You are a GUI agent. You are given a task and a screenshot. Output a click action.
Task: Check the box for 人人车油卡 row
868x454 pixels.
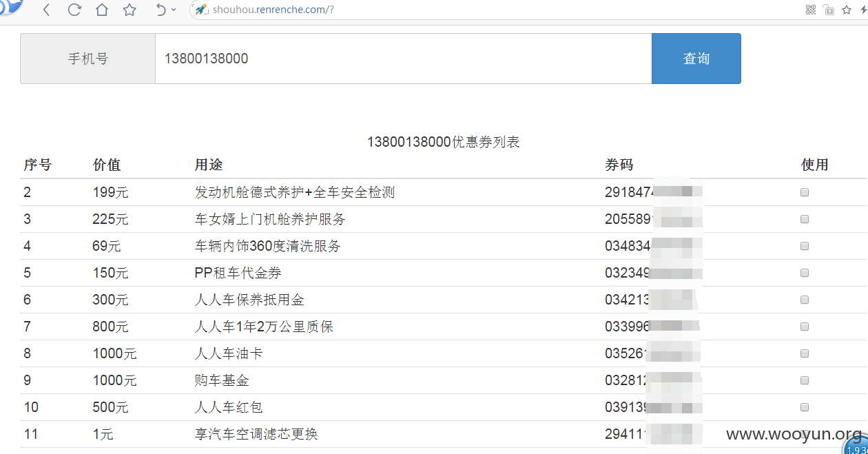pos(805,353)
